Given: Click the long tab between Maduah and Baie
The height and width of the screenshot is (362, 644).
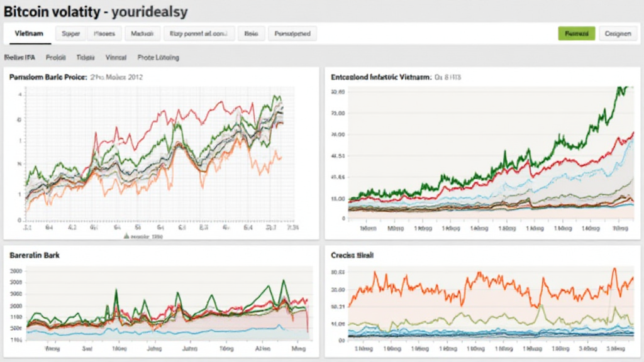Looking at the screenshot, I should point(199,34).
